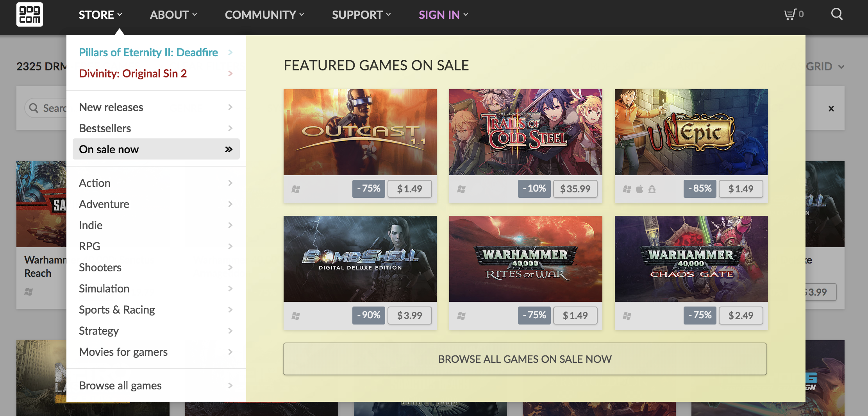Expand the Indie category arrow
Viewport: 868px width, 416px height.
(x=230, y=225)
